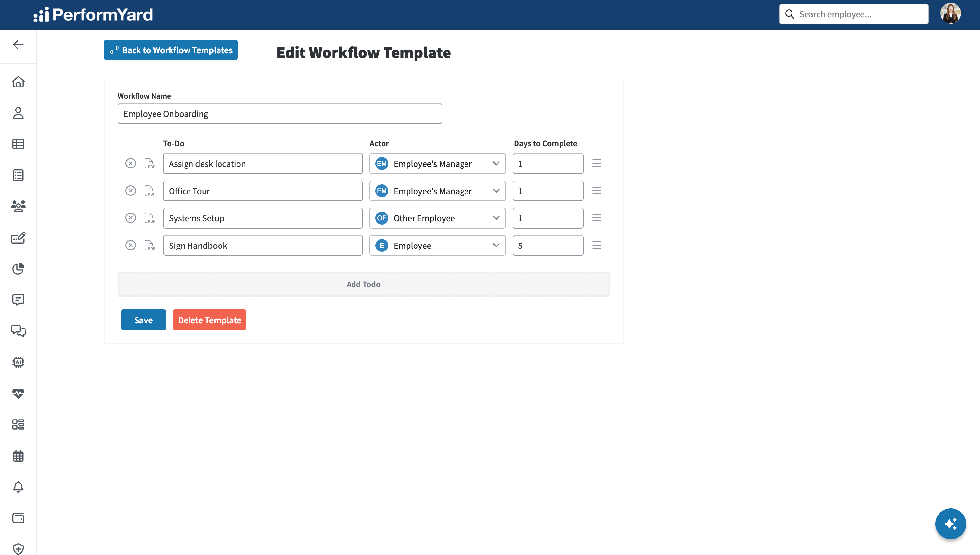This screenshot has height=555, width=980.
Task: Remove the Sign Handbook to-do
Action: point(130,245)
